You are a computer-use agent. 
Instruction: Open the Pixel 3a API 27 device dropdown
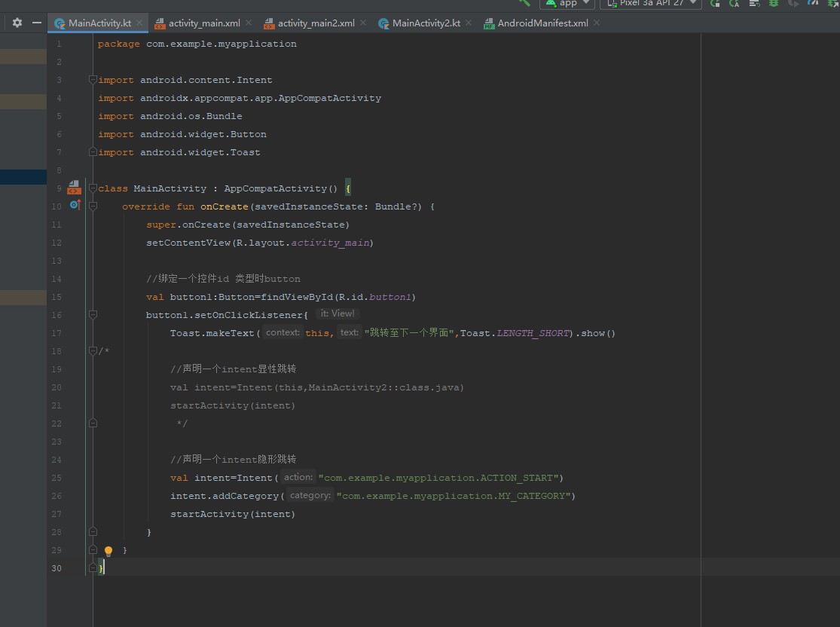pyautogui.click(x=650, y=4)
